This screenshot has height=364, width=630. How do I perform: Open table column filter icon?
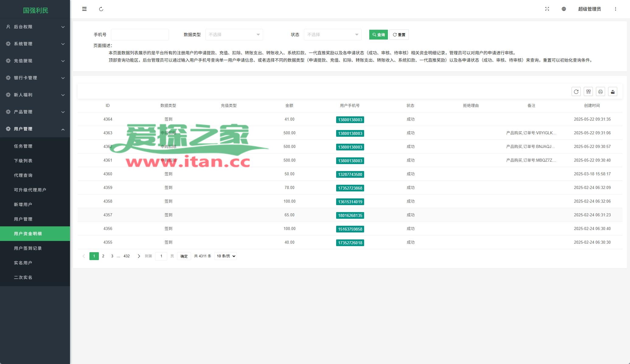(588, 92)
